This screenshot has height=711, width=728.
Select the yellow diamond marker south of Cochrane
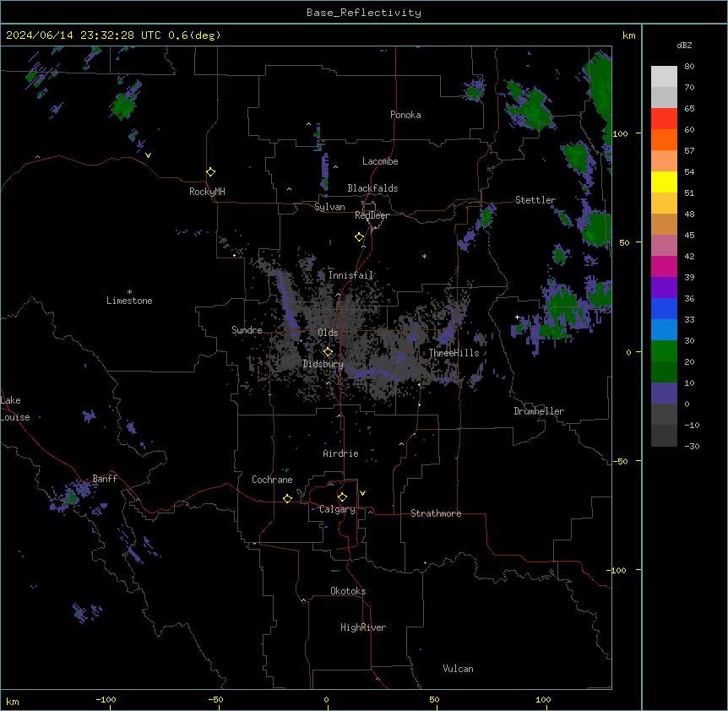(x=287, y=499)
